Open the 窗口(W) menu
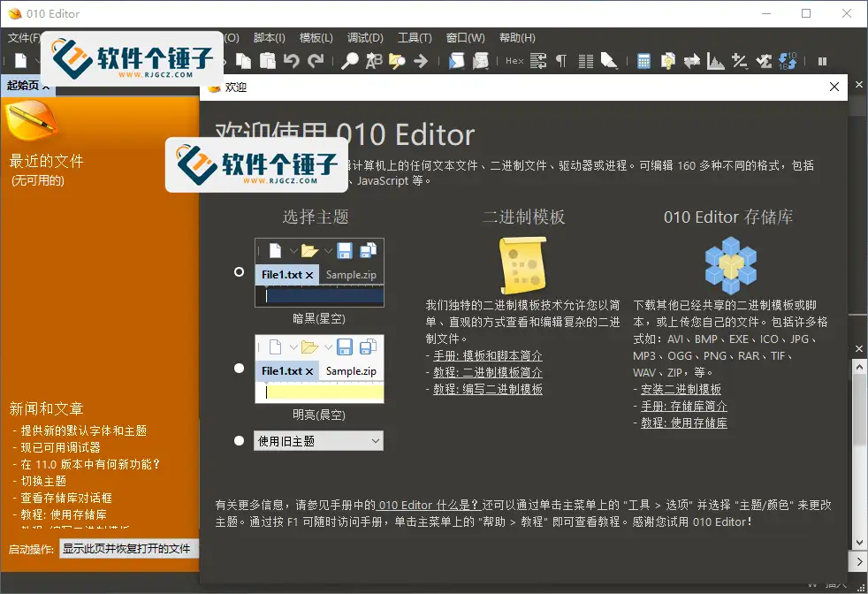868x594 pixels. (x=466, y=38)
